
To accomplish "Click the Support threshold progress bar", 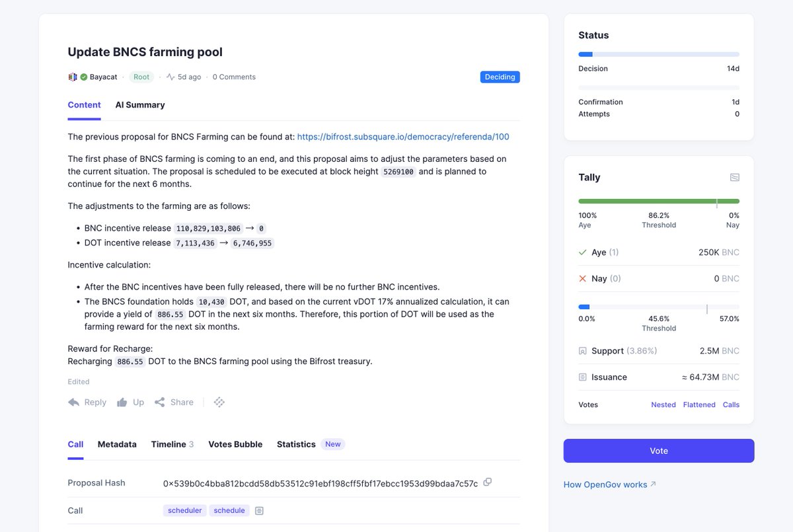I will [659, 307].
